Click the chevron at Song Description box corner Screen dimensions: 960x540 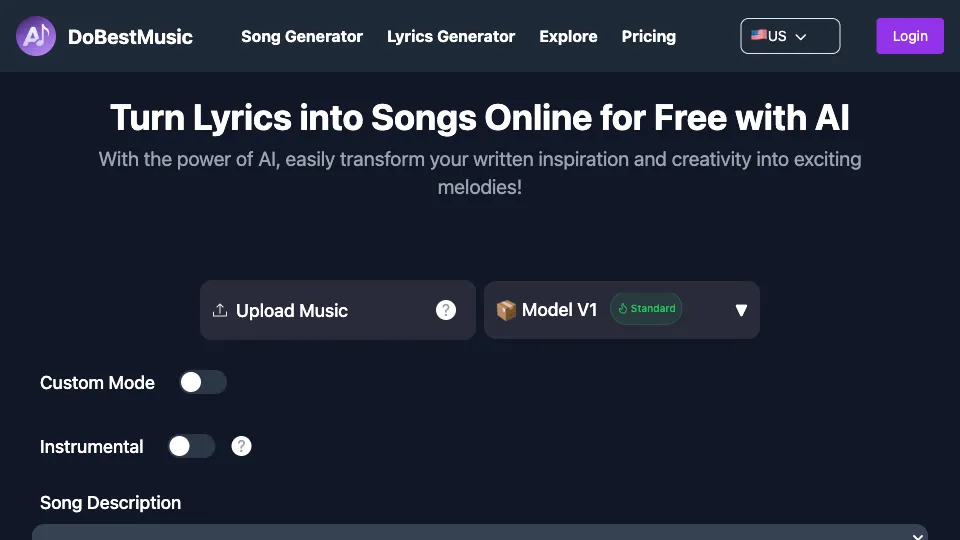917,536
